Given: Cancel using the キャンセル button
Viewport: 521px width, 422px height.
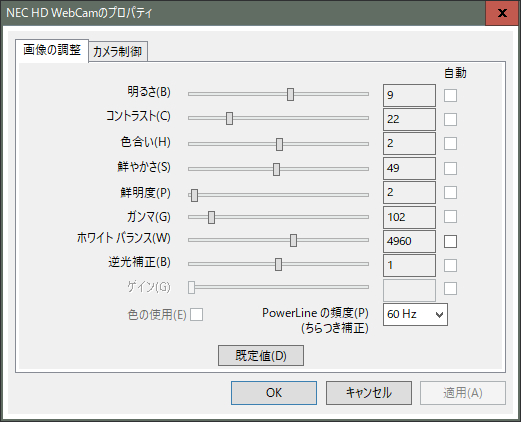Looking at the screenshot, I should pos(369,393).
